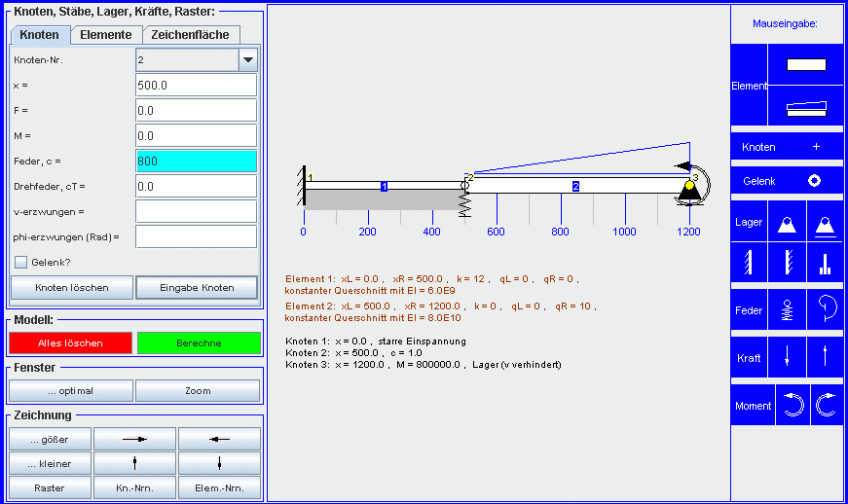Enable the Gelenk? checkbox
The height and width of the screenshot is (504, 848).
pos(20,262)
